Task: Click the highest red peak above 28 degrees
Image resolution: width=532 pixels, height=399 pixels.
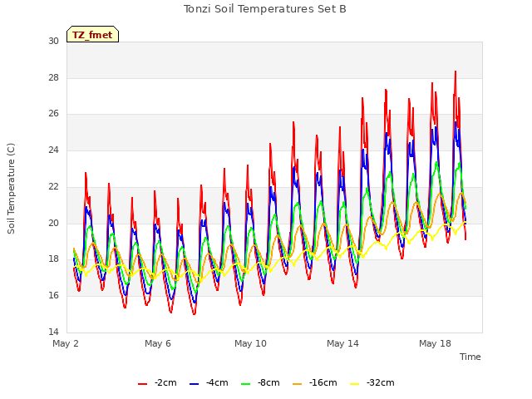Action: 456,71
